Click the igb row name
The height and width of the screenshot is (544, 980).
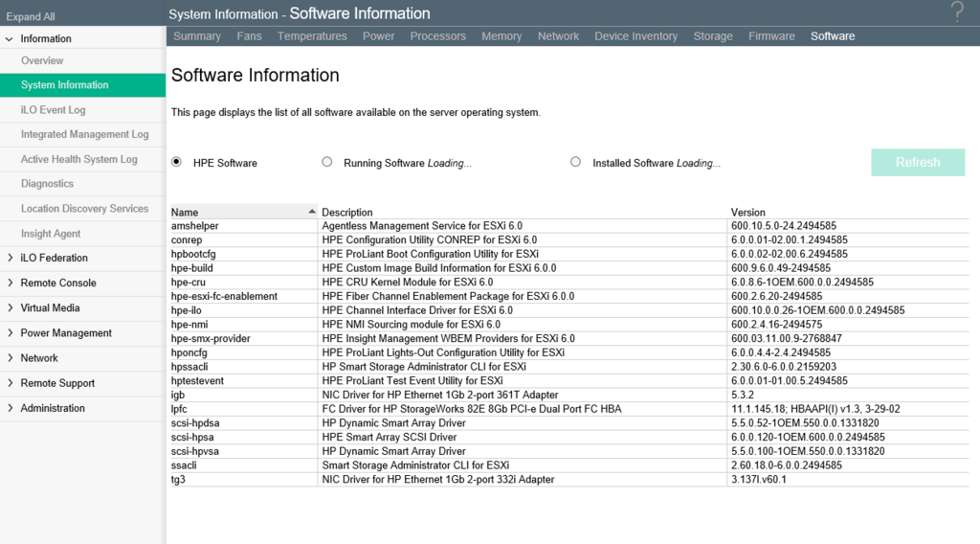coord(178,396)
